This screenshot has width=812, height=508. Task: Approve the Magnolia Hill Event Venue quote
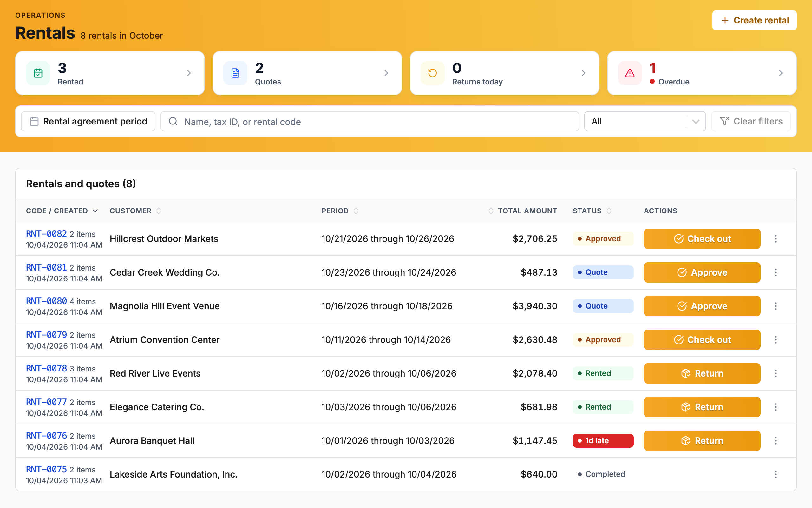[x=702, y=306]
